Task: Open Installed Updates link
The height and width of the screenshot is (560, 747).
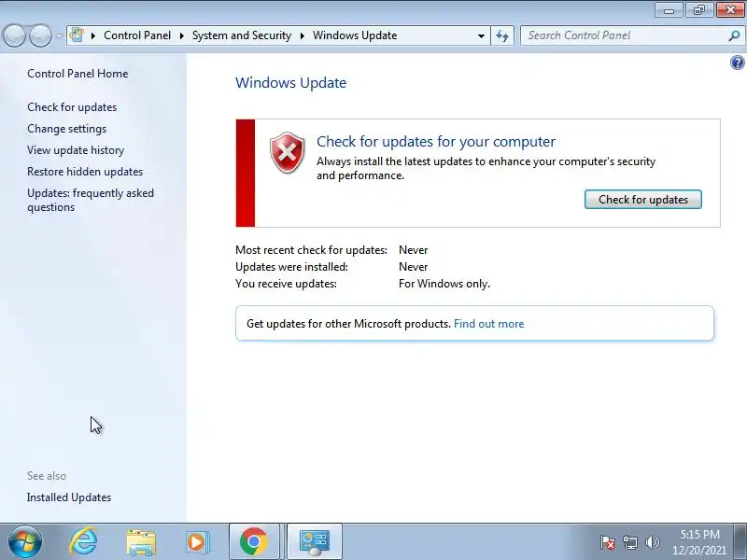Action: tap(69, 497)
